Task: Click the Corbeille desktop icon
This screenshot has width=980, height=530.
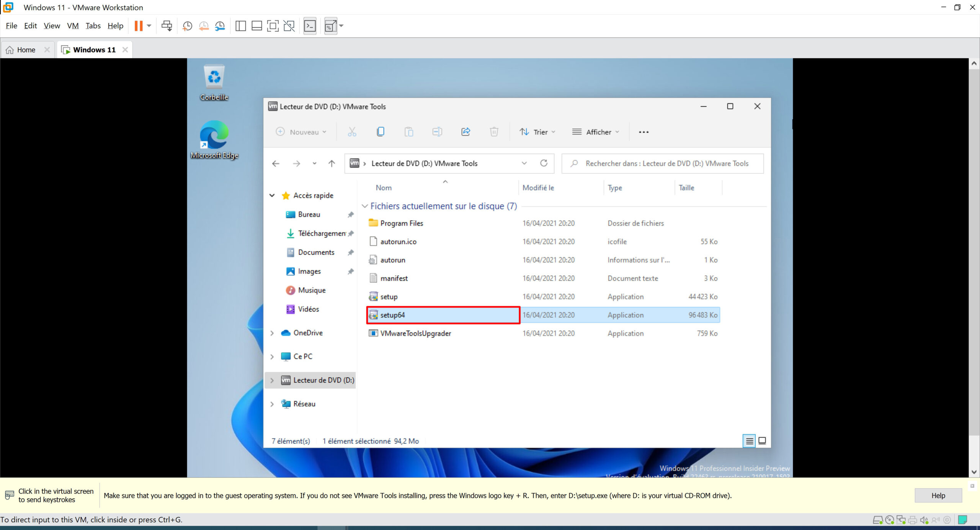Action: (x=214, y=83)
